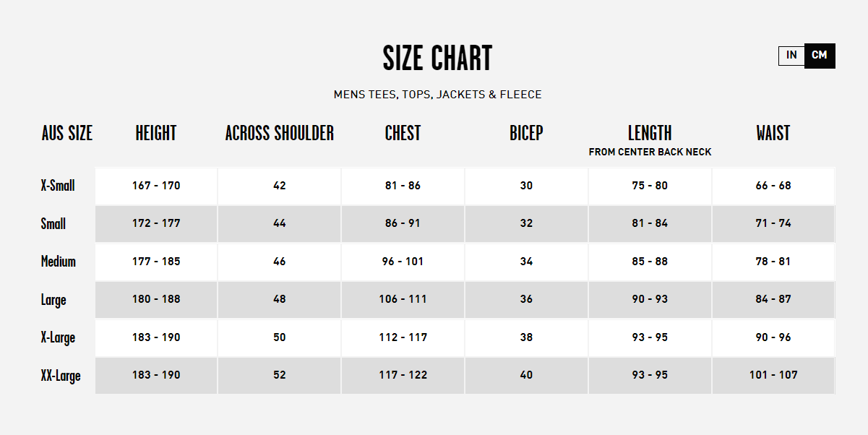Switch units to IN
This screenshot has width=868, height=435.
791,56
